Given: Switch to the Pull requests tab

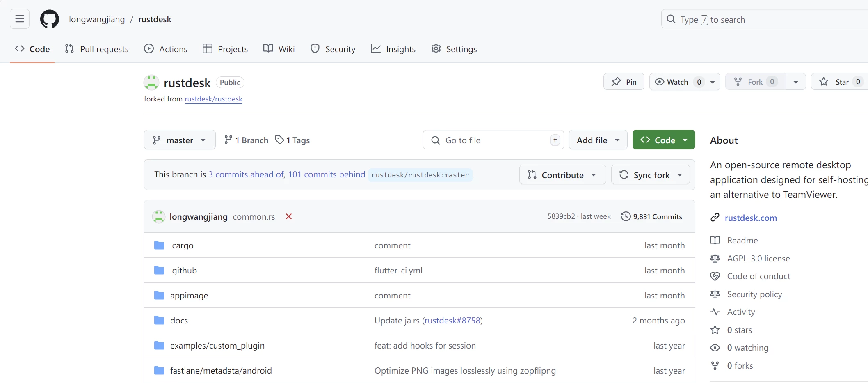Looking at the screenshot, I should [x=97, y=49].
